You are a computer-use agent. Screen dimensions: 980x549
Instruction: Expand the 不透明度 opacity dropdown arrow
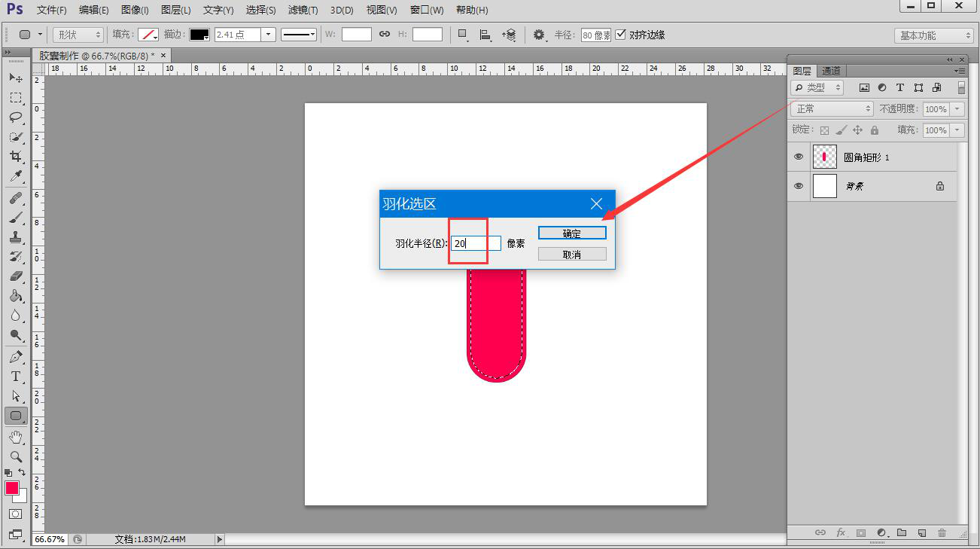(x=957, y=109)
